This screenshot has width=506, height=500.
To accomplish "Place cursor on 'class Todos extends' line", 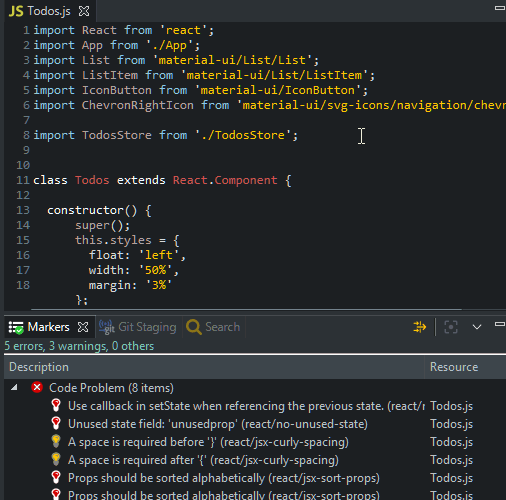I will pos(162,180).
